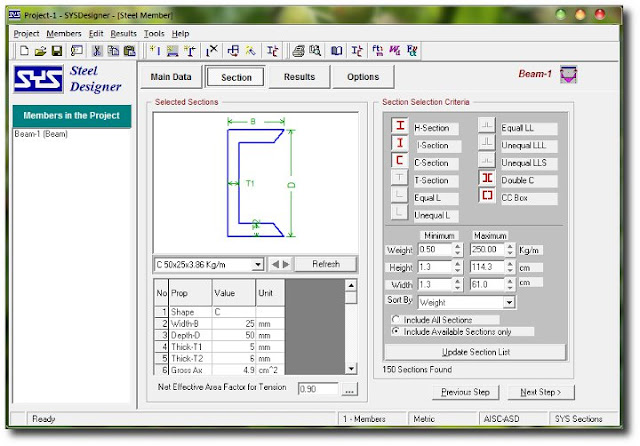Select the Unequal L shape icon
Viewport: 640px width, 446px height.
400,212
